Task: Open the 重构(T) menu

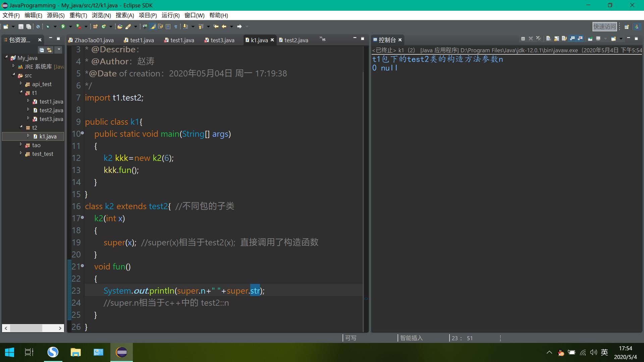Action: 78,15
